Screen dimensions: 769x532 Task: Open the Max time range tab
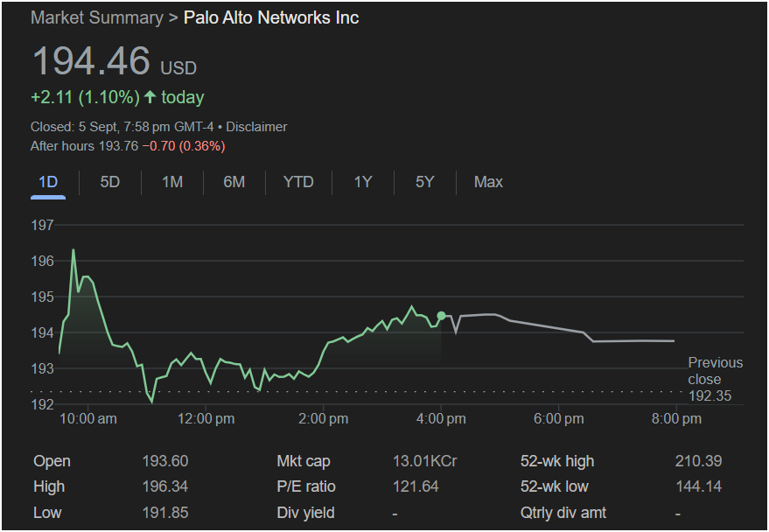(488, 182)
